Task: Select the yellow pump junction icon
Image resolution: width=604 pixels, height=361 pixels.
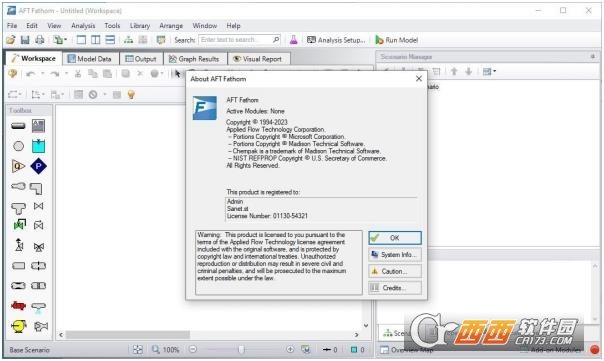Action: 18,326
